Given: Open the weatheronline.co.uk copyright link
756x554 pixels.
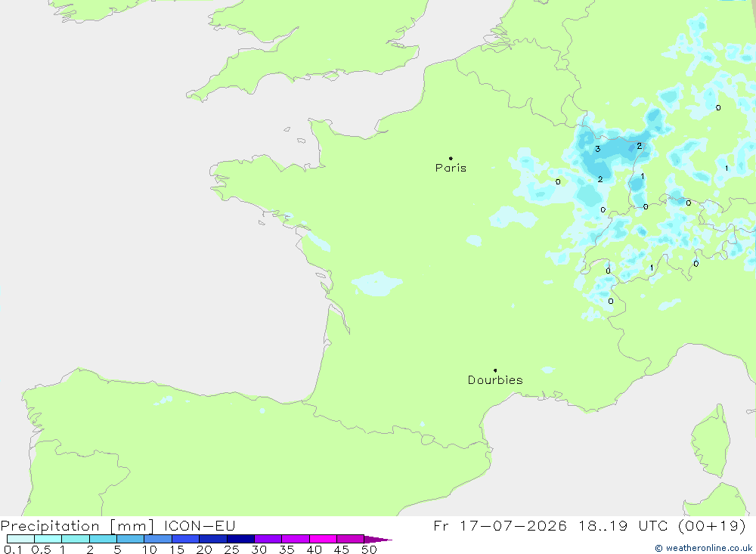Looking at the screenshot, I should pyautogui.click(x=703, y=548).
